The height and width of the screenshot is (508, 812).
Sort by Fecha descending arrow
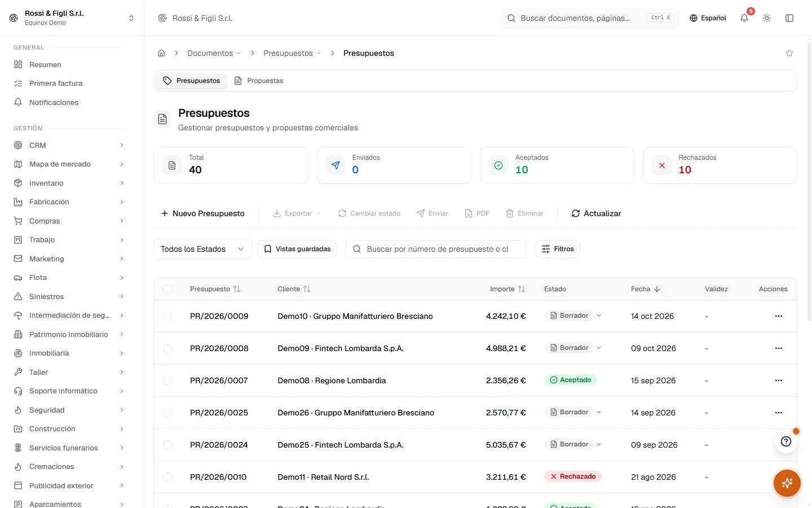point(657,289)
